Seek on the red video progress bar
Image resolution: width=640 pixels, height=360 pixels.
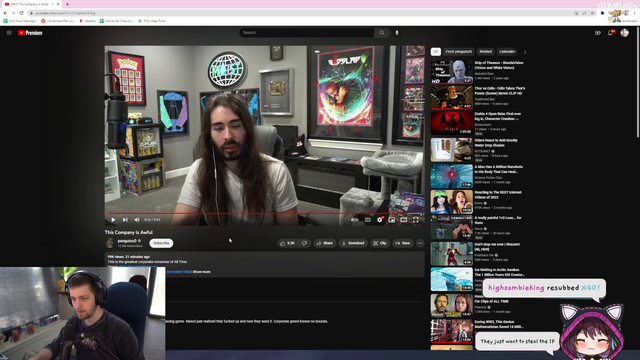(x=264, y=213)
